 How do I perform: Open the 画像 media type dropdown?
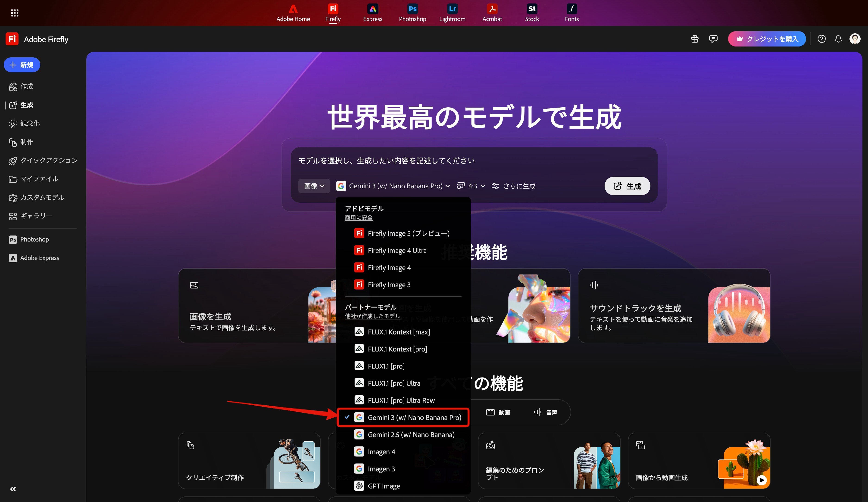point(313,186)
